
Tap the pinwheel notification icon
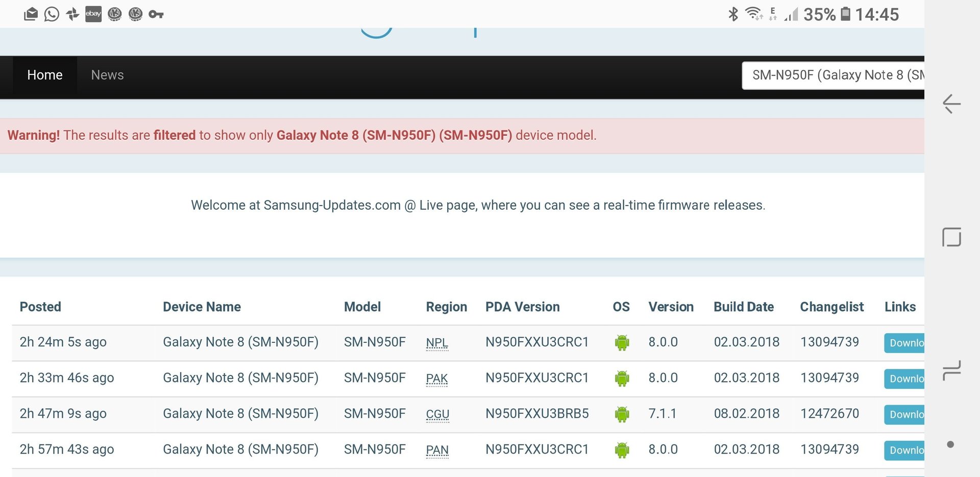(x=72, y=14)
